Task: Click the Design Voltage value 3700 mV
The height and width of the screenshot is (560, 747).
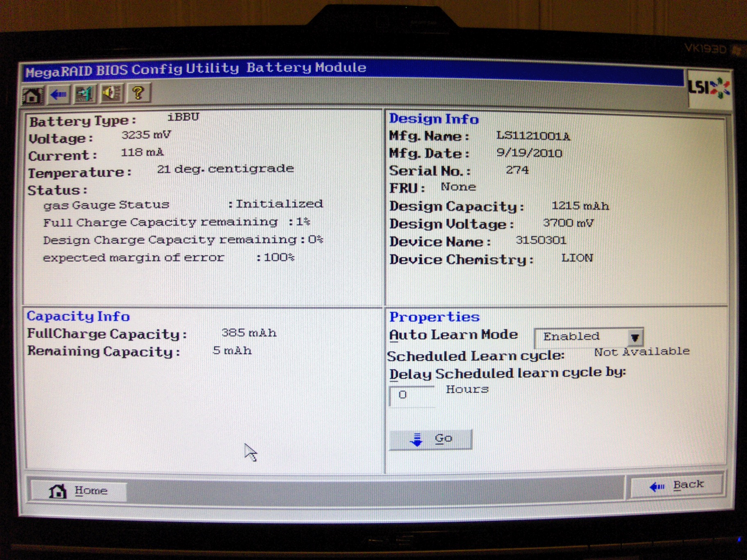Action: click(x=568, y=223)
